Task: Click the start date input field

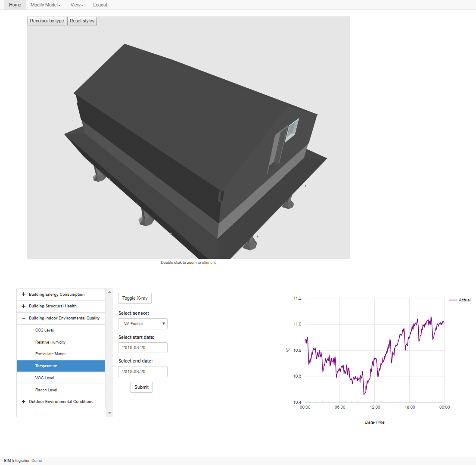Action: point(143,347)
